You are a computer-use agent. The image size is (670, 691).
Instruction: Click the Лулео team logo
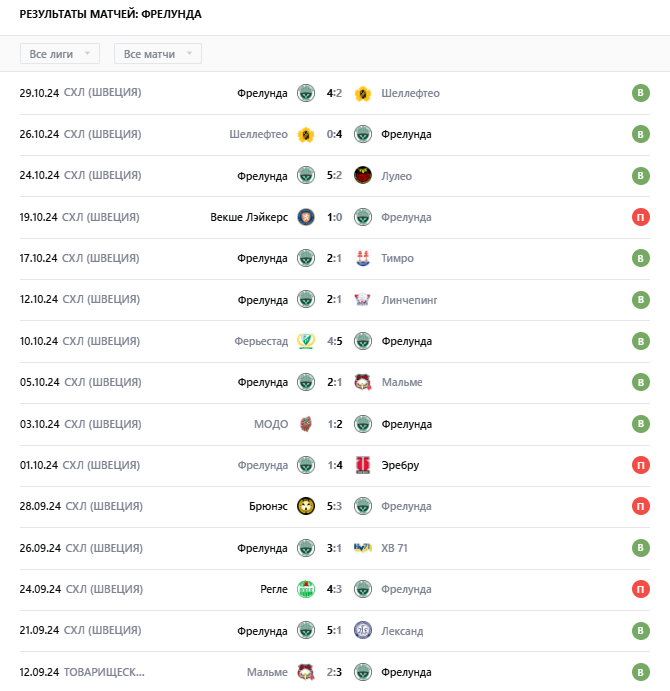363,176
